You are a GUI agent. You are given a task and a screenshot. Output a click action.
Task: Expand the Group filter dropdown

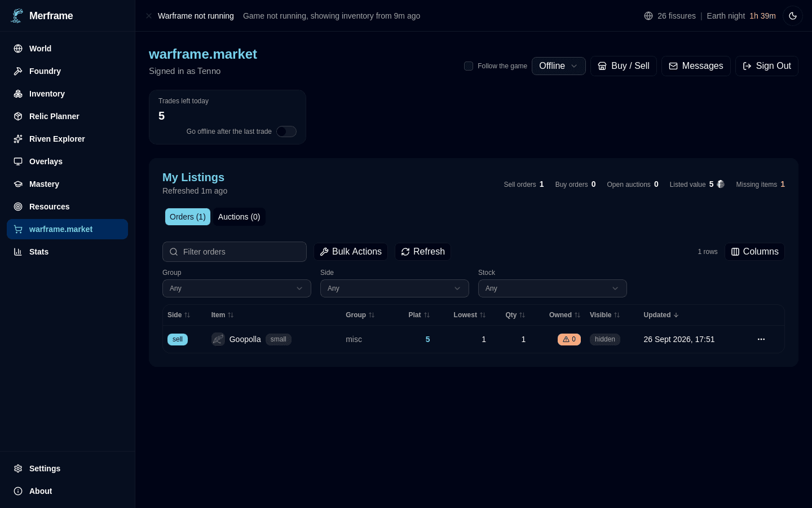pos(237,288)
